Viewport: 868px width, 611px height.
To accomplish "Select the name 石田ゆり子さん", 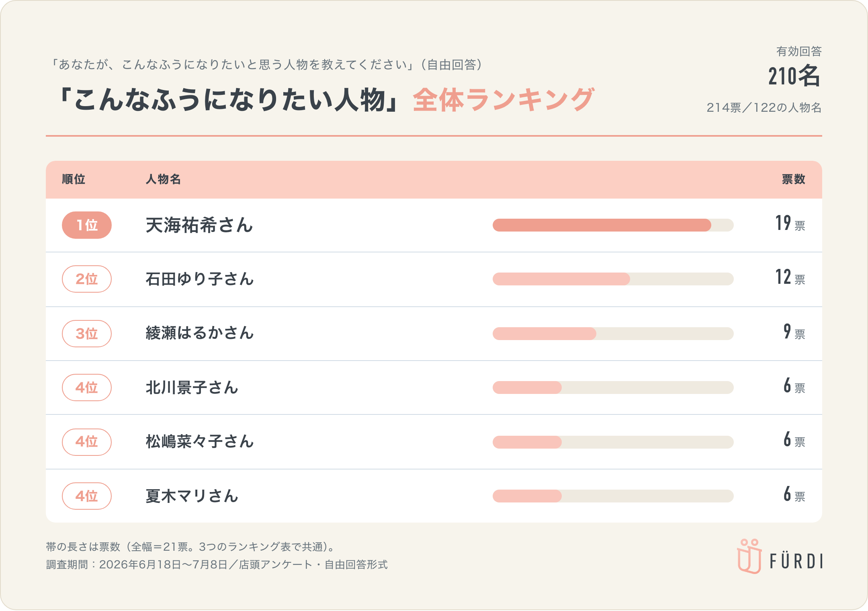I will [200, 279].
